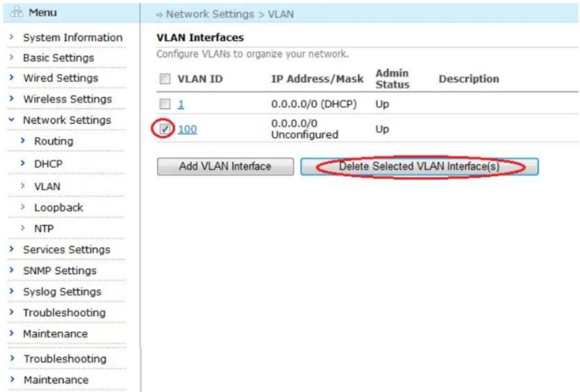This screenshot has width=580, height=392.
Task: Expand Wireless Settings chevron
Action: pyautogui.click(x=12, y=99)
